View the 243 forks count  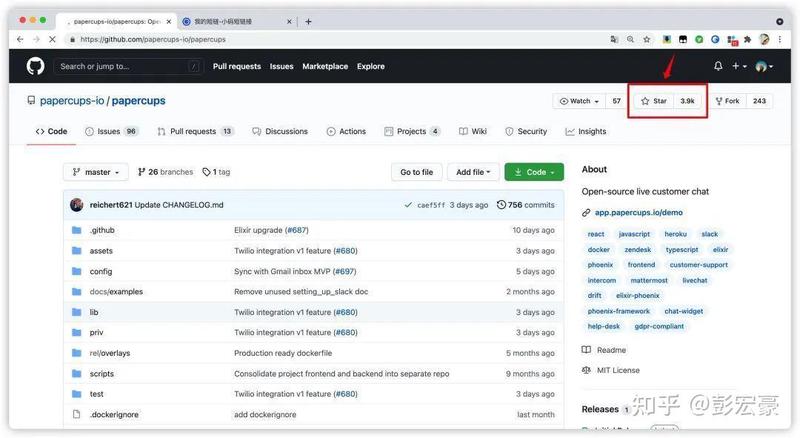[759, 101]
